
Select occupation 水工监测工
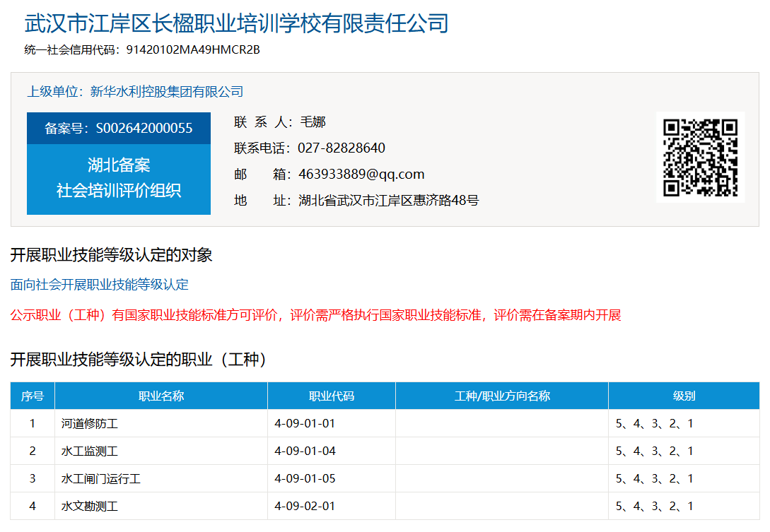tap(89, 451)
